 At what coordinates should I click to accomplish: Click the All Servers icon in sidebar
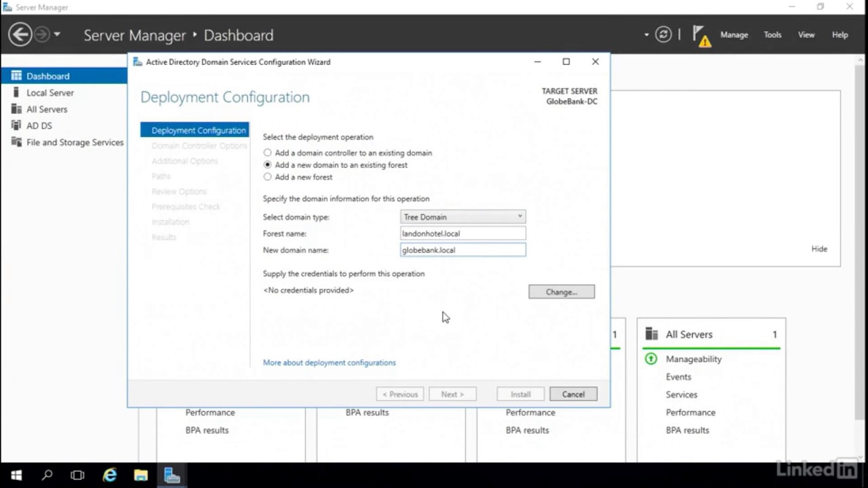(16, 109)
